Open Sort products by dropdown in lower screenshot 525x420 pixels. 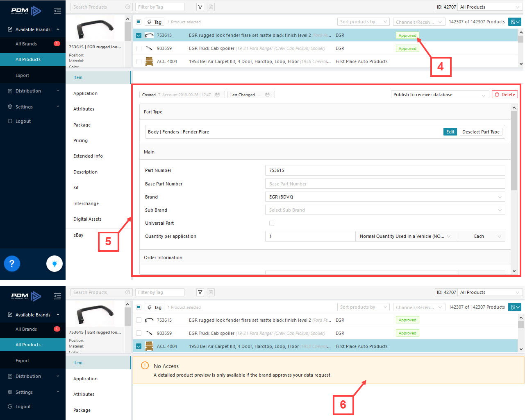[363, 307]
